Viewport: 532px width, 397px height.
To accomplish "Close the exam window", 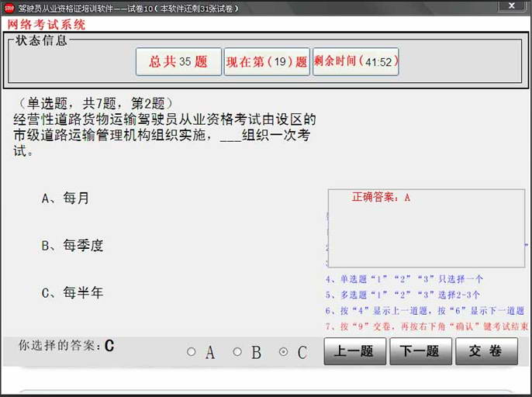I will pos(512,5).
